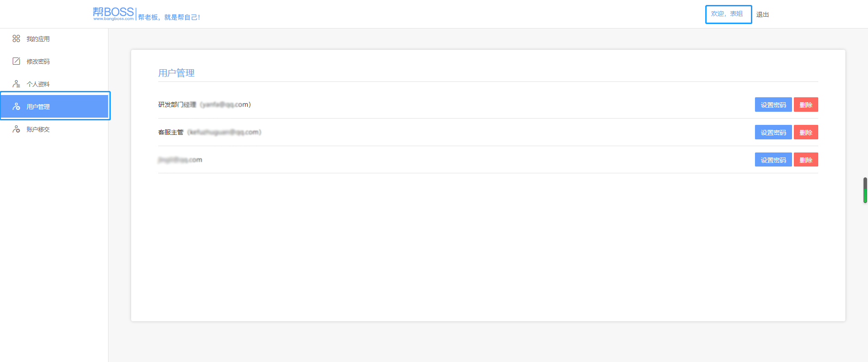This screenshot has width=868, height=362.
Task: Click the 修改密码 edit pencil icon
Action: coord(16,61)
